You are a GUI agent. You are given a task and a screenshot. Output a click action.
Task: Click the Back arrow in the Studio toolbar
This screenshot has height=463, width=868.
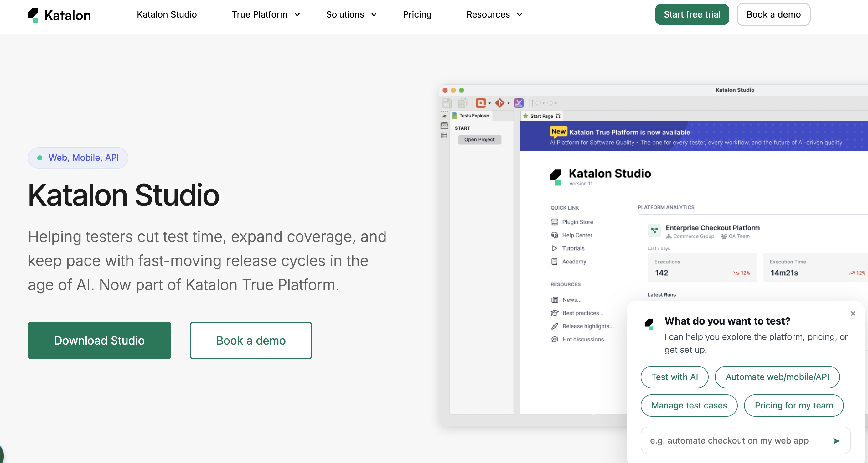(538, 103)
